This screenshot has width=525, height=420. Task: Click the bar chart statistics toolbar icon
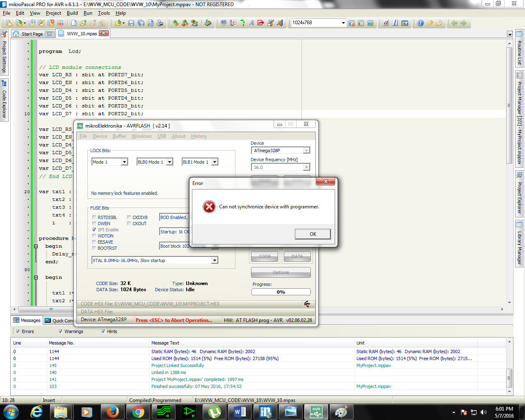tap(405, 23)
